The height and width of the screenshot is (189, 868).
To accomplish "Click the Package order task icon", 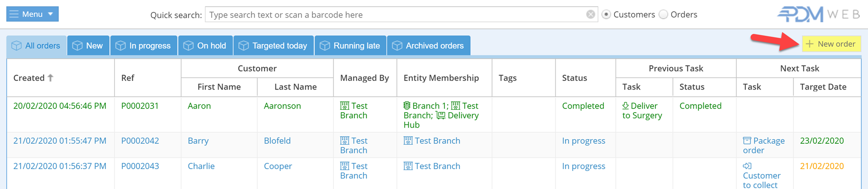I will (x=747, y=141).
